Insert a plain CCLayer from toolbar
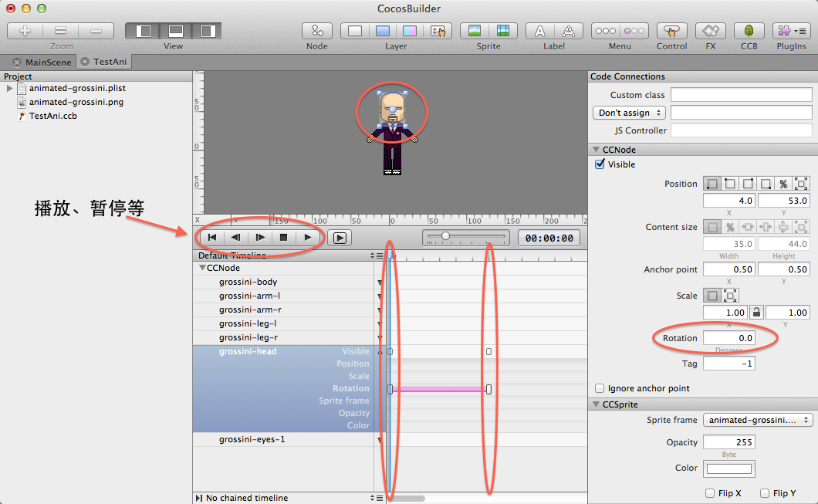The height and width of the screenshot is (504, 818). click(355, 32)
